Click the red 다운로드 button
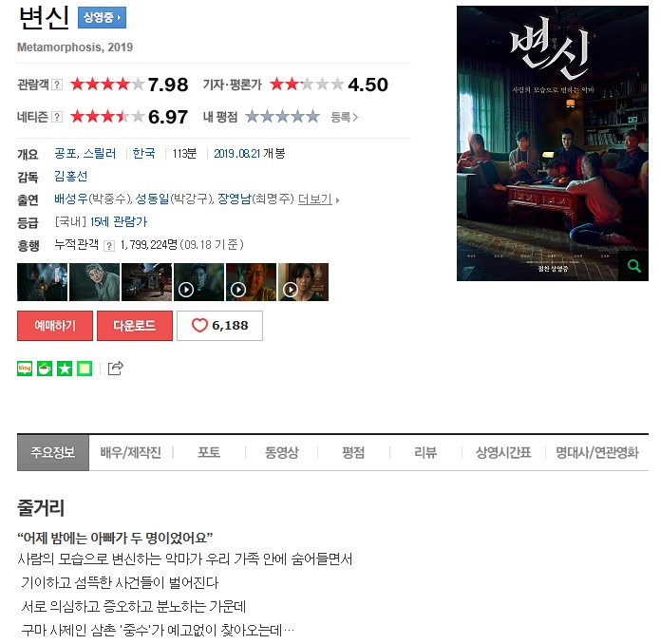 click(x=135, y=326)
